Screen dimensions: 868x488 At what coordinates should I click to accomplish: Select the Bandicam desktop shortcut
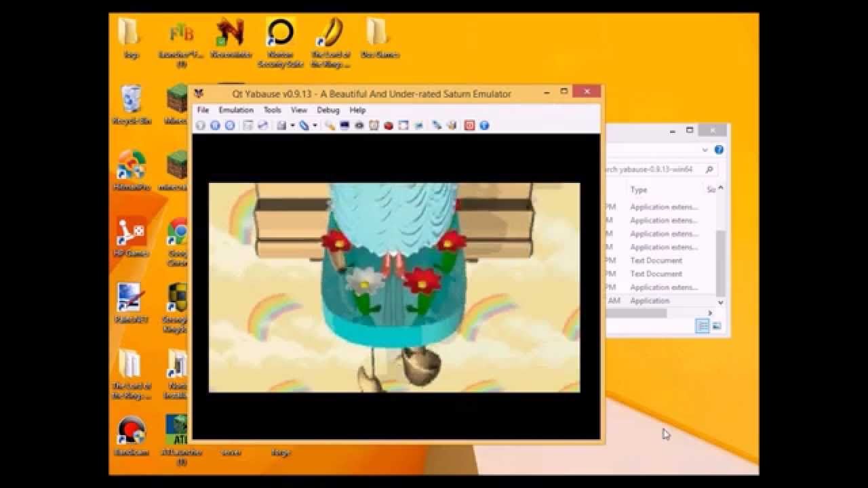pyautogui.click(x=132, y=436)
